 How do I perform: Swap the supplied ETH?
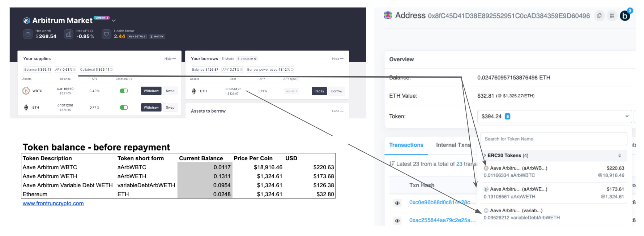pos(170,108)
